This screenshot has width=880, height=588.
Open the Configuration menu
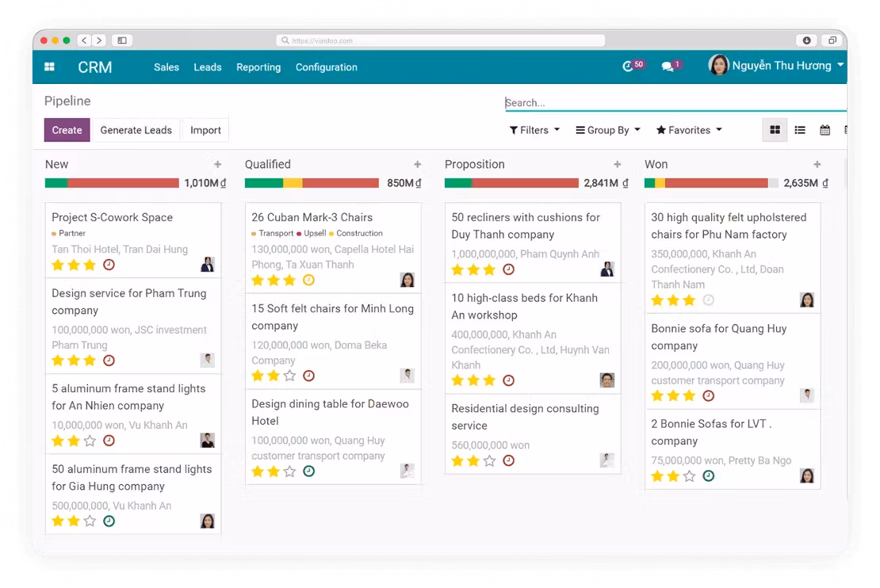pos(326,67)
